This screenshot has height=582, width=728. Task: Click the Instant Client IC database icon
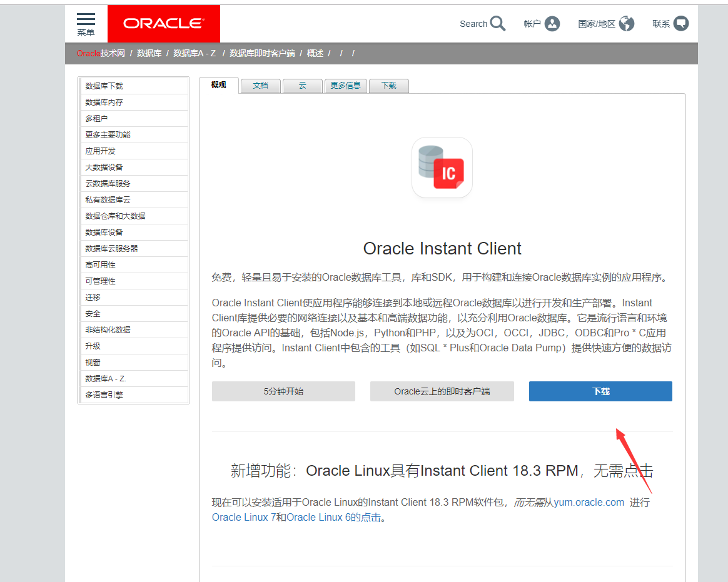(x=442, y=168)
